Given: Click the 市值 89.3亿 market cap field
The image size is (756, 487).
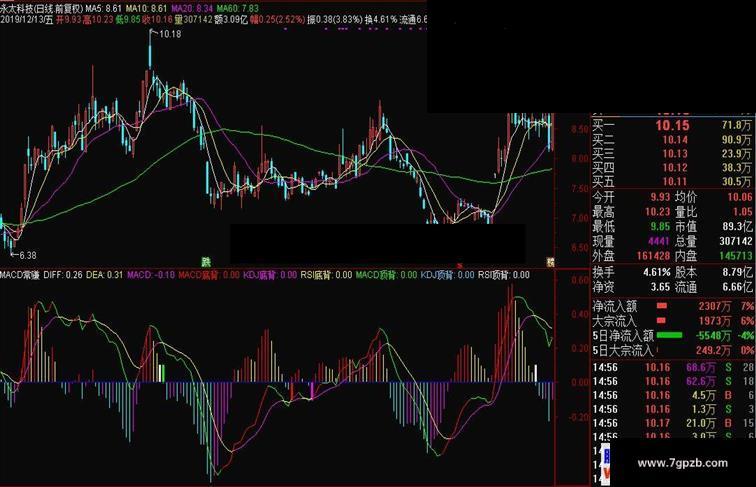Looking at the screenshot, I should click(714, 226).
